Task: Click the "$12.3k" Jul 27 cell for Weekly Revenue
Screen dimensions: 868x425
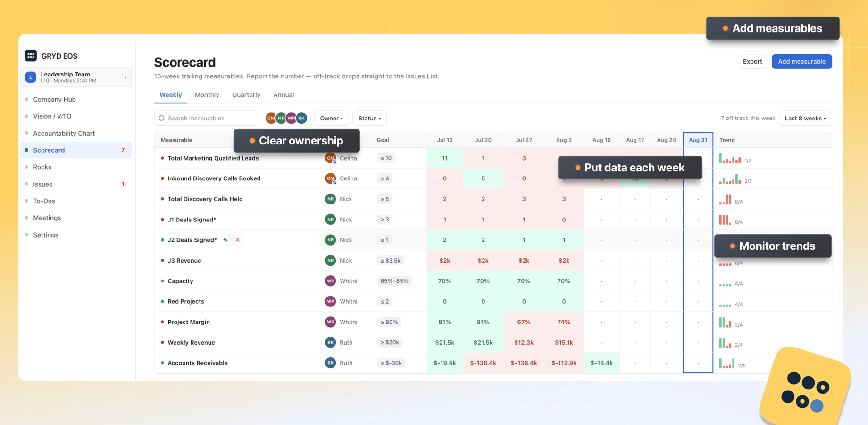Action: pyautogui.click(x=524, y=342)
